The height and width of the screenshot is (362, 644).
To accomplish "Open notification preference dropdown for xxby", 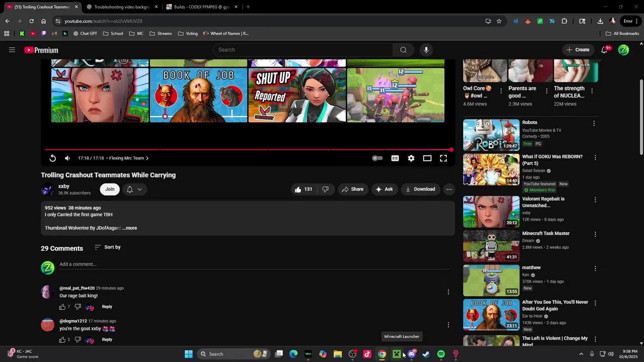I will [134, 189].
